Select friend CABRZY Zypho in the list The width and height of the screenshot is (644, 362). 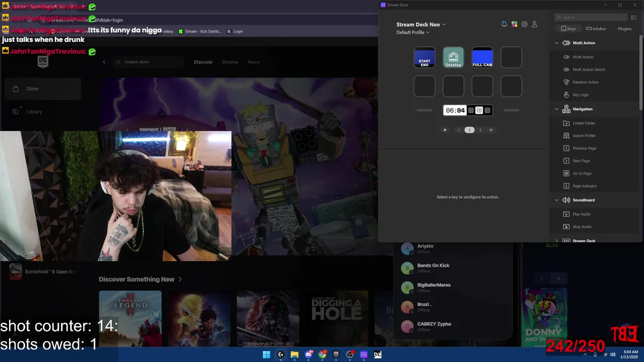coord(452,327)
